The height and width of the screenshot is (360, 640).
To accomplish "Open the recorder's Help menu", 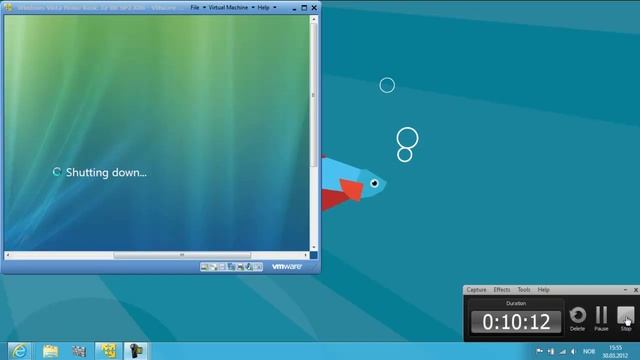I will pyautogui.click(x=543, y=289).
